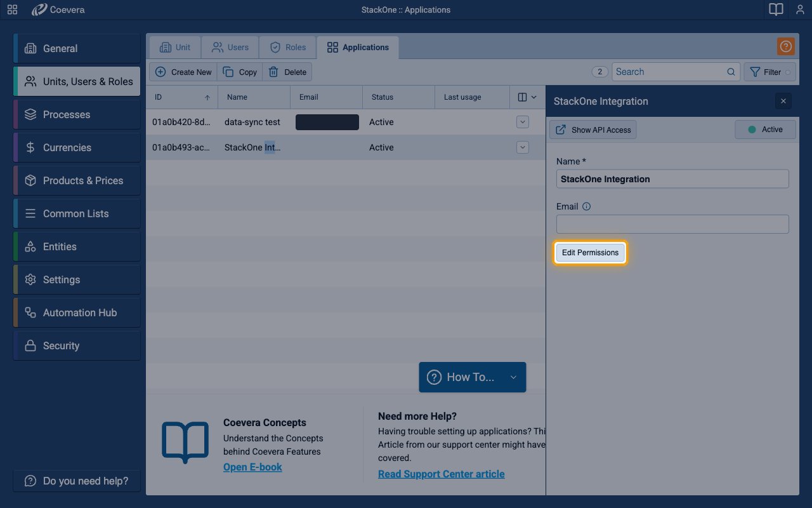Close the StackOne Integration panel
The image size is (812, 508).
click(x=783, y=101)
